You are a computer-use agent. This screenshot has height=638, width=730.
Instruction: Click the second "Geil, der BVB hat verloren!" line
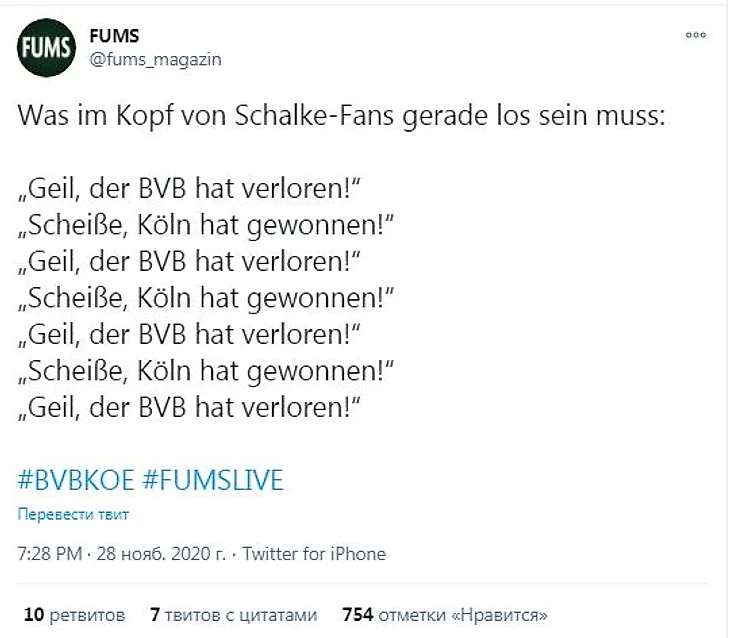[x=189, y=262]
